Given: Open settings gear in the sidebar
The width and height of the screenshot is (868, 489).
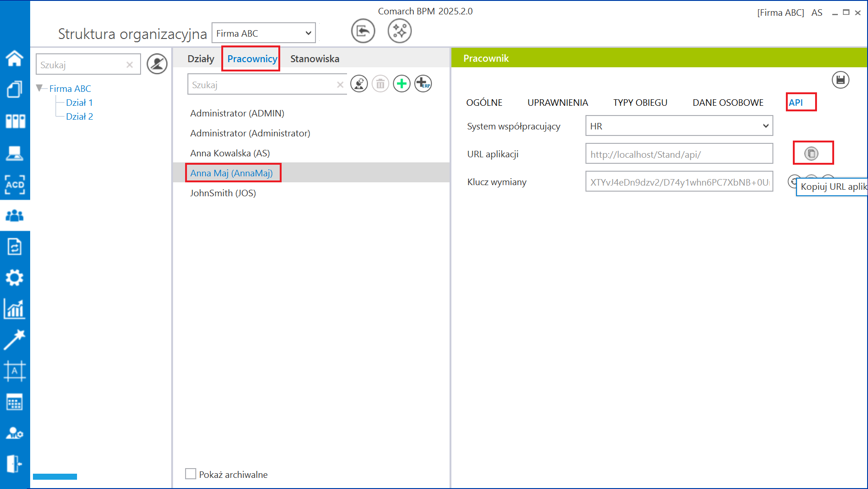Looking at the screenshot, I should tap(14, 278).
